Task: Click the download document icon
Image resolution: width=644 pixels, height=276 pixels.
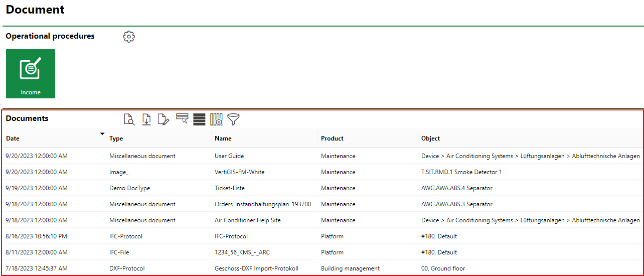Action: 146,119
